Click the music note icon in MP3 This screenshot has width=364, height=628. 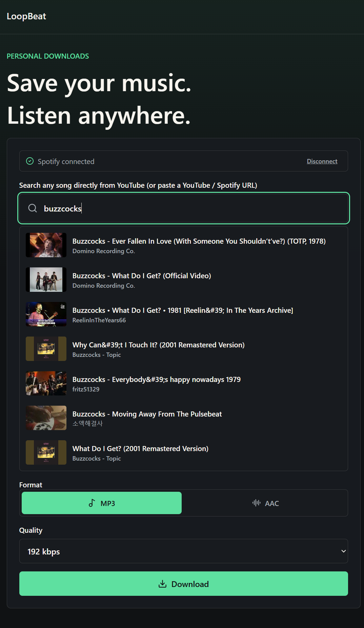[92, 503]
